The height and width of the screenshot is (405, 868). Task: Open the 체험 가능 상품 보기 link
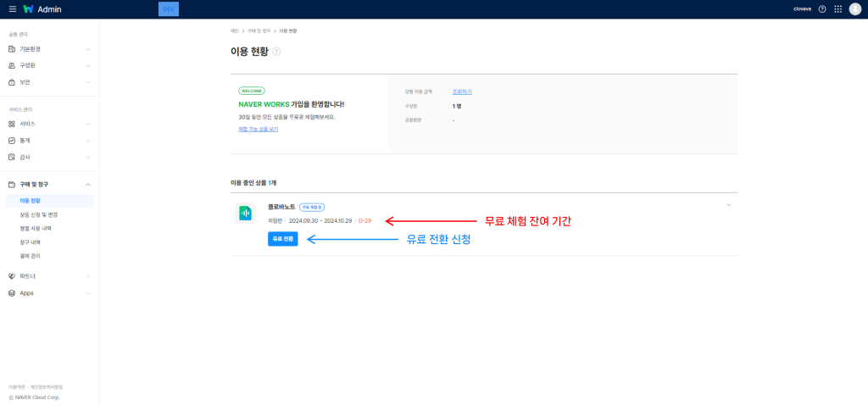point(258,129)
